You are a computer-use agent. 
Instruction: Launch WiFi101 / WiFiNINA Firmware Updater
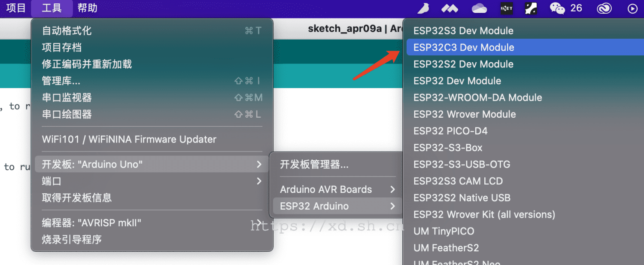(152, 139)
